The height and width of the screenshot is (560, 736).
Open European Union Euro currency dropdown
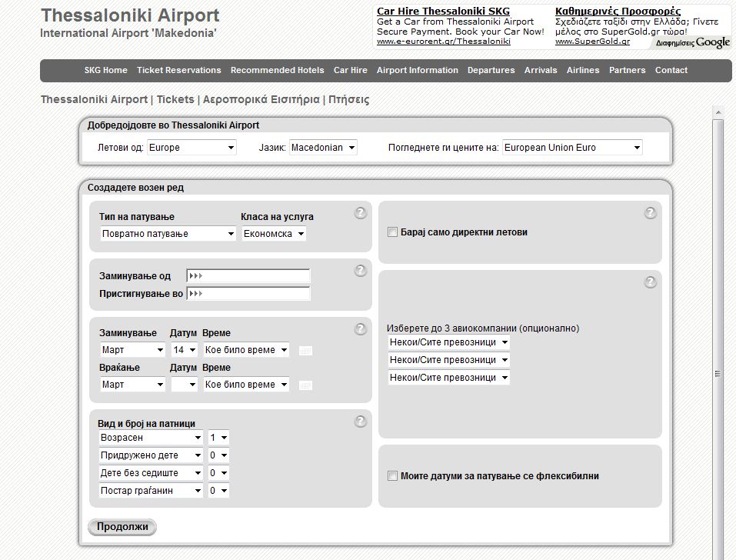572,148
